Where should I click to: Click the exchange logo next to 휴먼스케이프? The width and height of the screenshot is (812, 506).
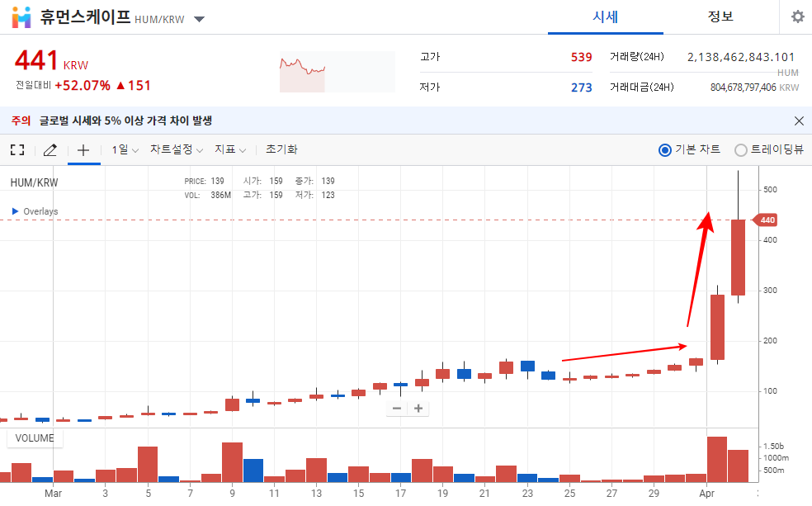click(21, 17)
